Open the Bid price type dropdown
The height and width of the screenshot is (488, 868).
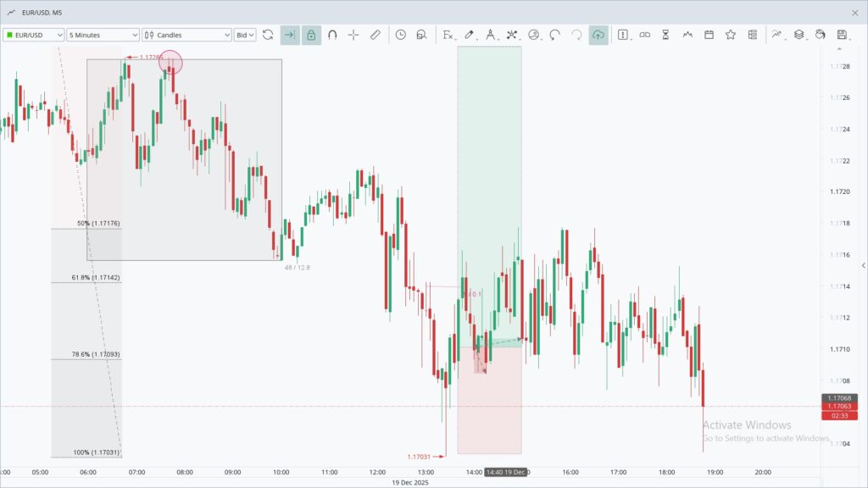[x=246, y=35]
